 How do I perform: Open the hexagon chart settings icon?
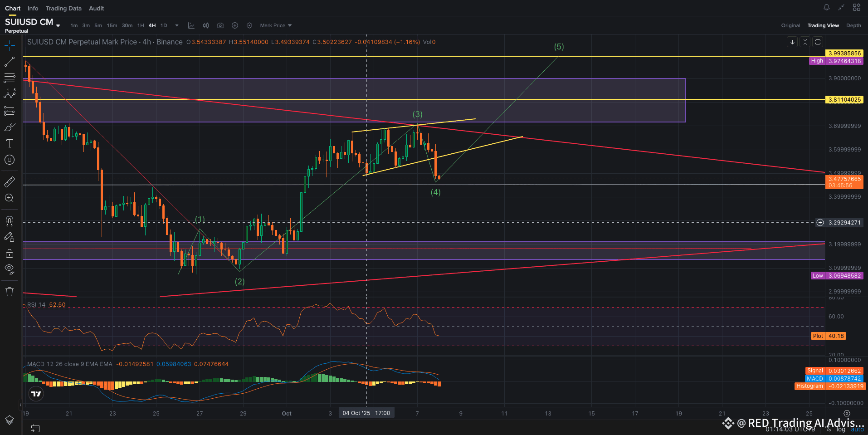click(249, 25)
